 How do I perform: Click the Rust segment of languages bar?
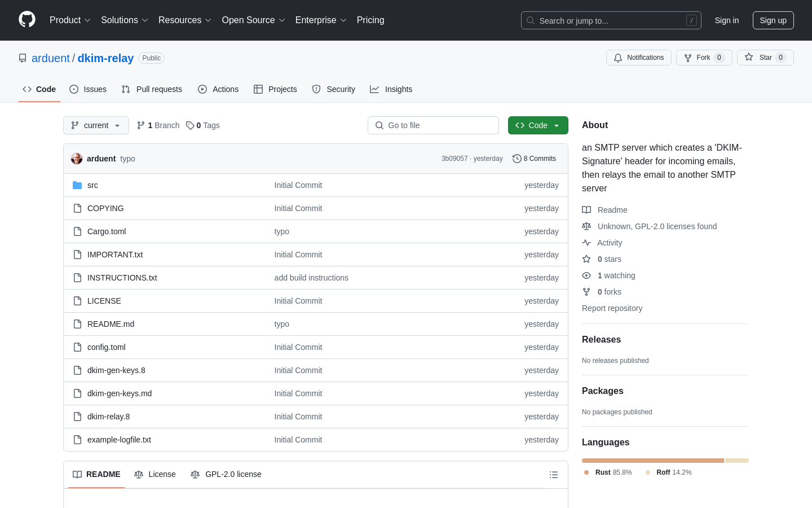click(653, 461)
